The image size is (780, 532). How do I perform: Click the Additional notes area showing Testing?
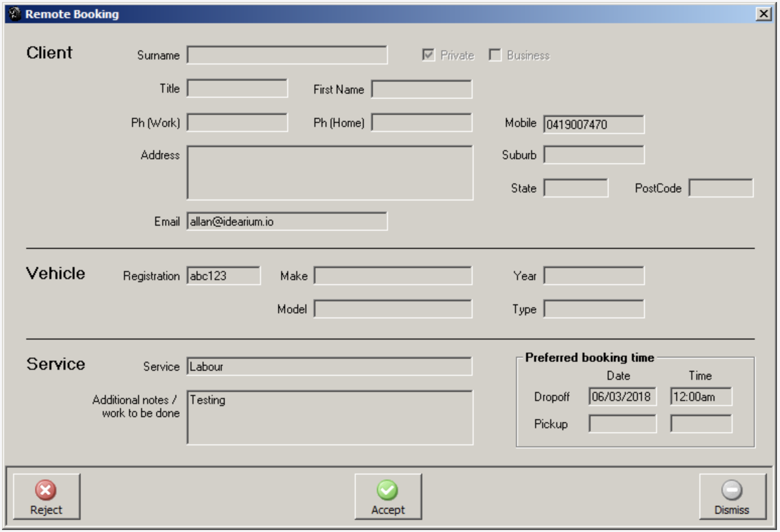click(330, 418)
